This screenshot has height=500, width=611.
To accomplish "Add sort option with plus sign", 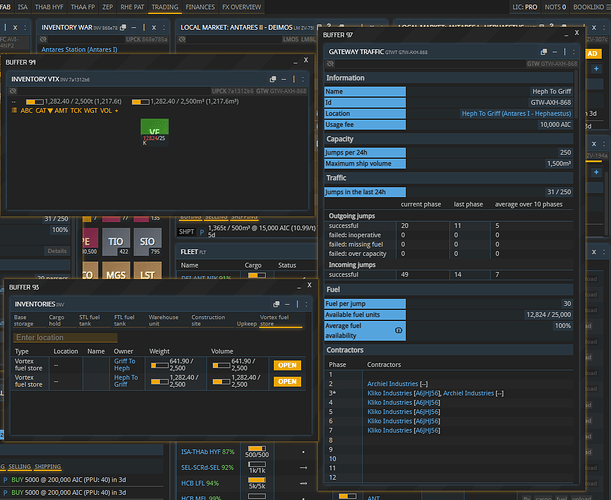I will click(116, 110).
